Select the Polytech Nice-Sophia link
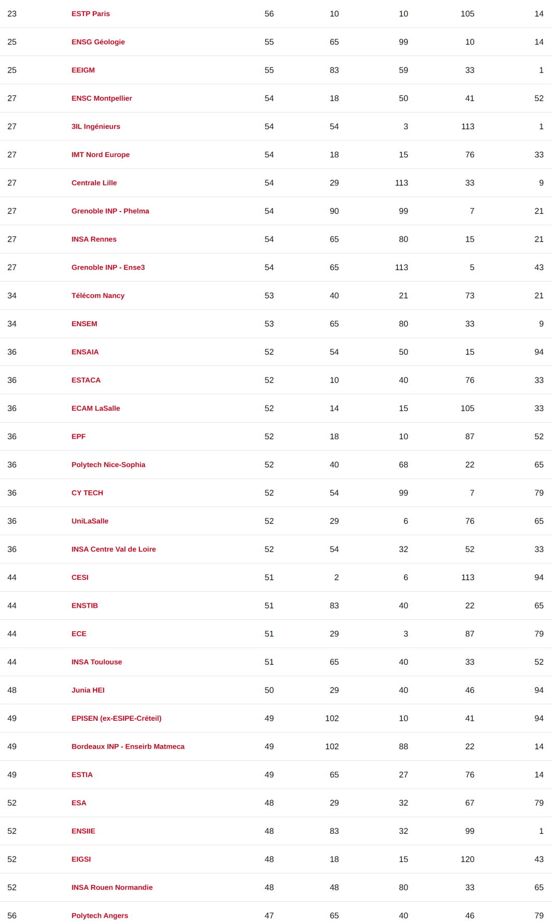560x924 pixels. click(108, 465)
